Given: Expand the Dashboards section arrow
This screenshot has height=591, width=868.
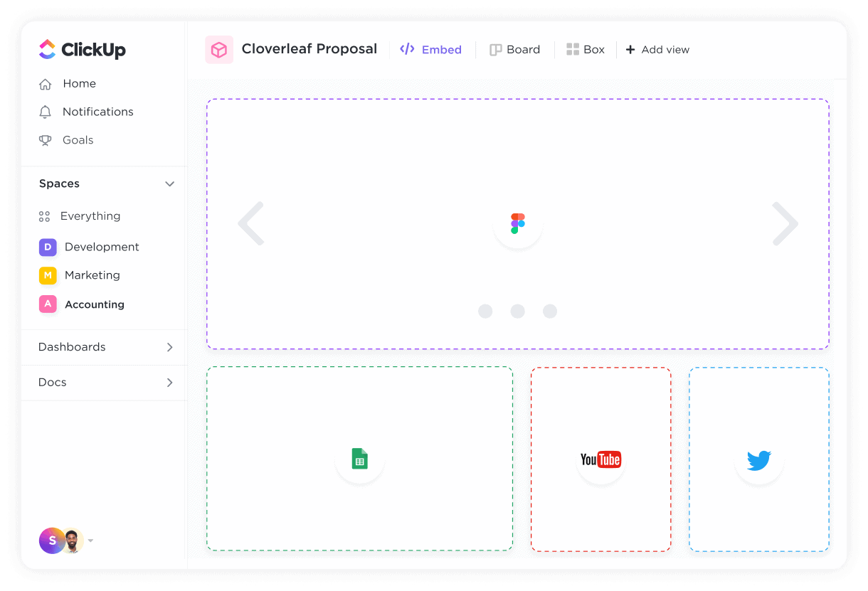Looking at the screenshot, I should click(169, 347).
